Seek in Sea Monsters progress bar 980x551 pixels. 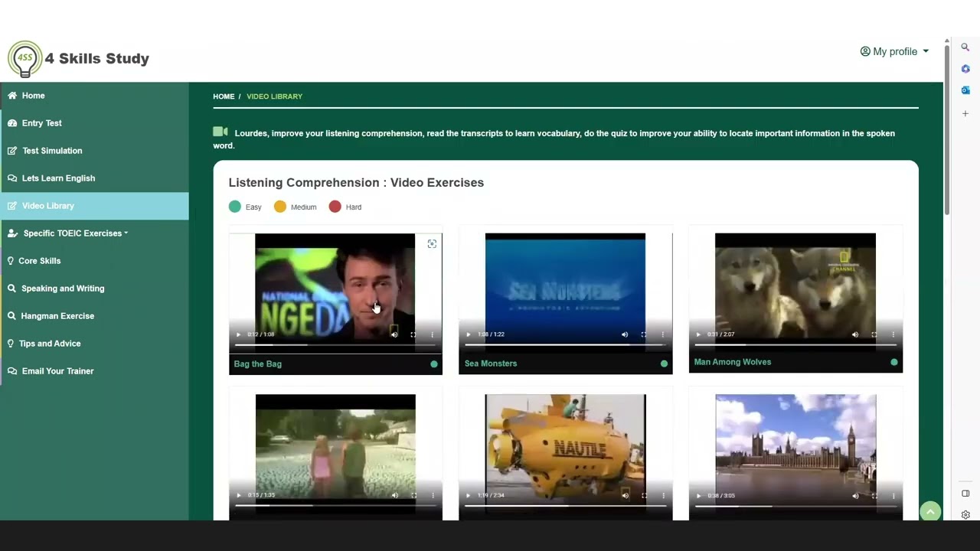tap(565, 345)
